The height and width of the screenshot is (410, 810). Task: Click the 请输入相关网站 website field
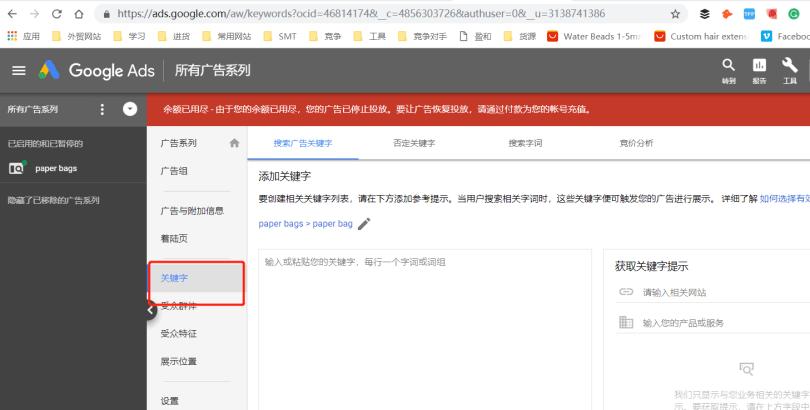pos(713,292)
